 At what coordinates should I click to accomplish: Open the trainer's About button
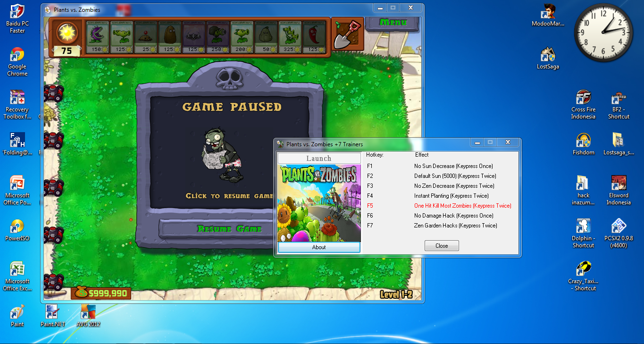pyautogui.click(x=319, y=247)
